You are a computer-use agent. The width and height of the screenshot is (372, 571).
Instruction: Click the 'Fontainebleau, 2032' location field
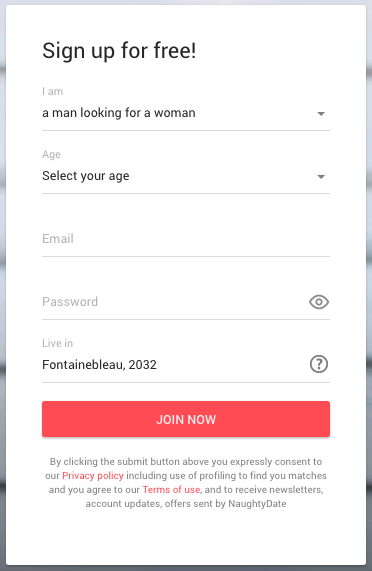(x=174, y=365)
